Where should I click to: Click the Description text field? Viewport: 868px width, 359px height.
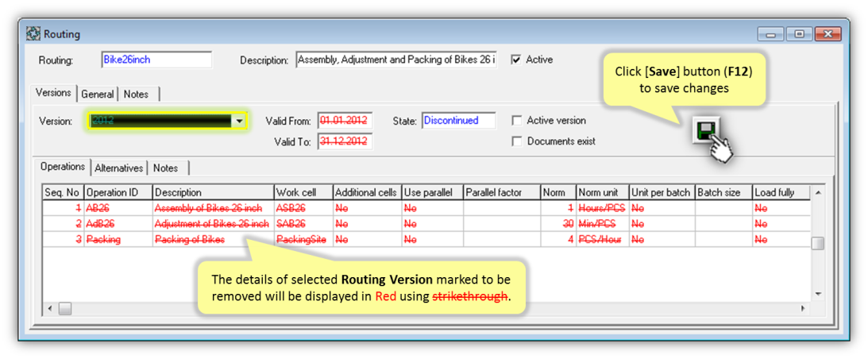click(x=396, y=60)
